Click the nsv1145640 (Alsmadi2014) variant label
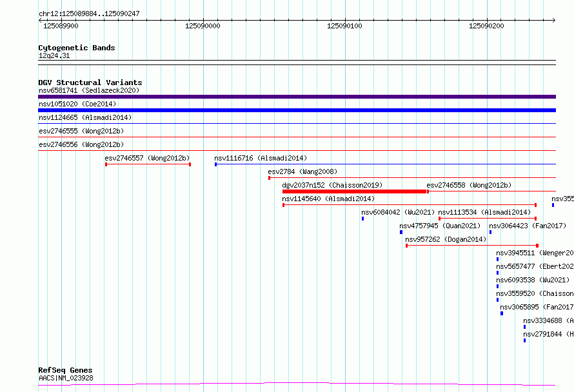The image size is (574, 392). point(328,199)
